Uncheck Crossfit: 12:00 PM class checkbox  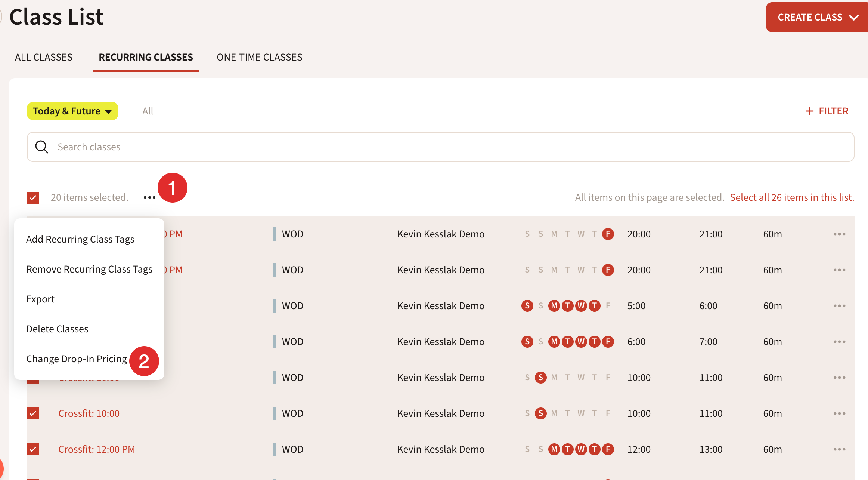(x=33, y=449)
